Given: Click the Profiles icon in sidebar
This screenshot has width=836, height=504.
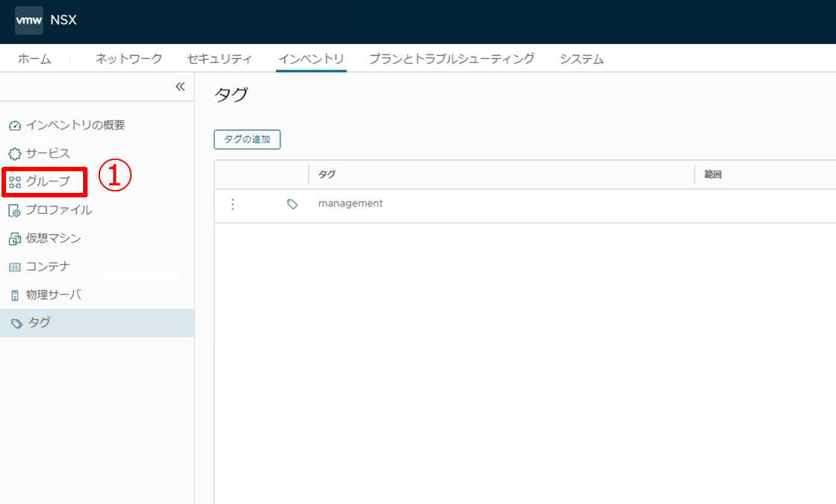Looking at the screenshot, I should 15,211.
